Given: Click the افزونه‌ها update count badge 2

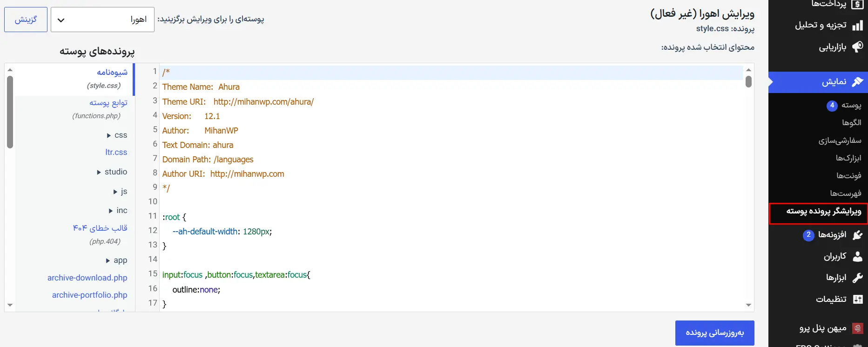Looking at the screenshot, I should click(808, 235).
